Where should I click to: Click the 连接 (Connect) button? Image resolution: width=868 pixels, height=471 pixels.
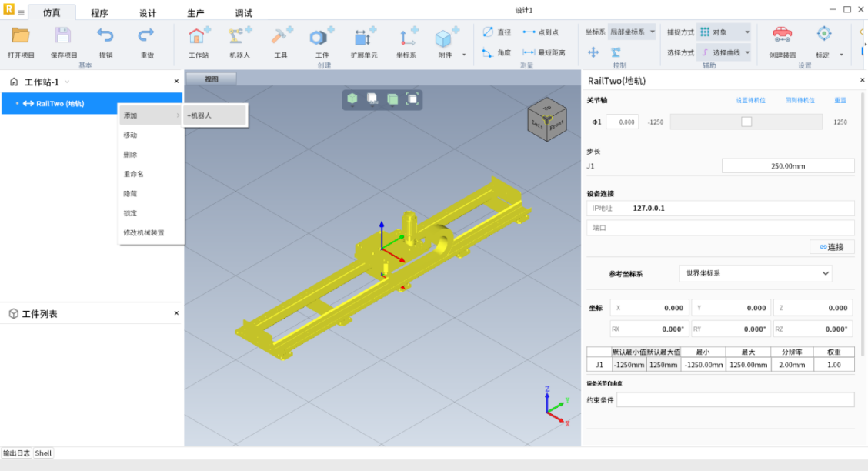pos(832,247)
